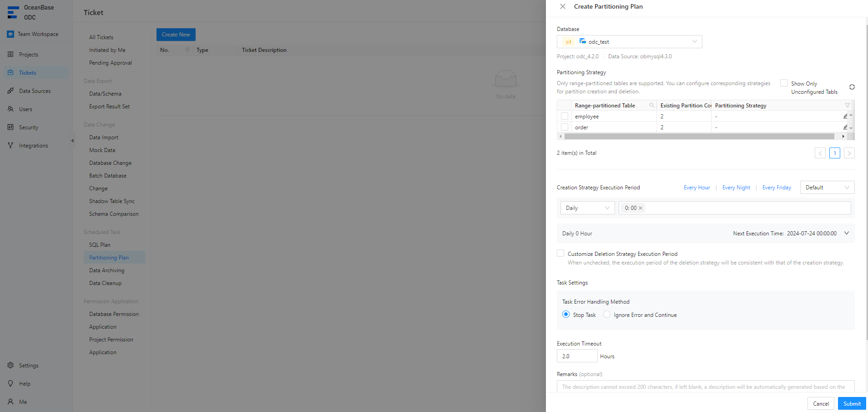Click the refresh icon beside Show Only Unconfigured Tables
The height and width of the screenshot is (412, 868).
[852, 87]
